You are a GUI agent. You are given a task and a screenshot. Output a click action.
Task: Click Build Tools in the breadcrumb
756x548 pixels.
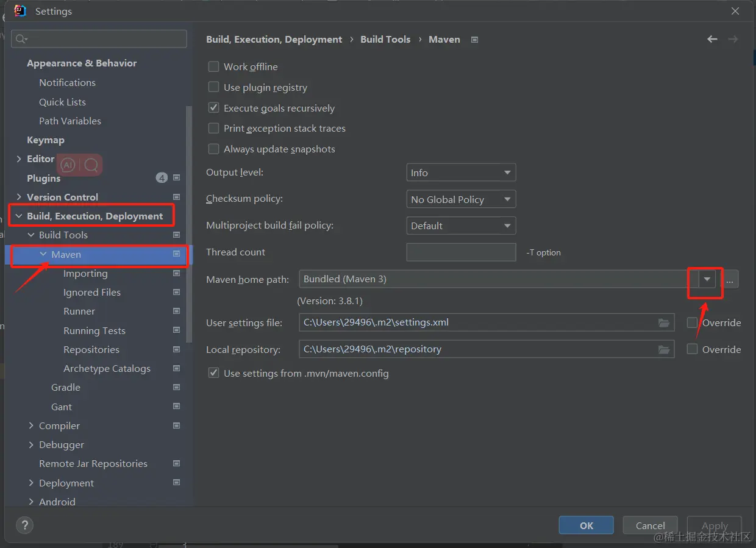coord(385,39)
